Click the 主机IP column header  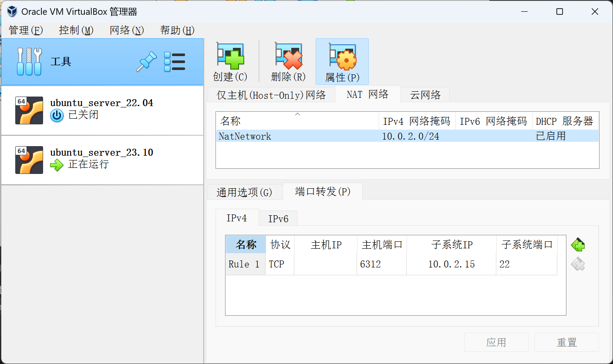click(326, 244)
